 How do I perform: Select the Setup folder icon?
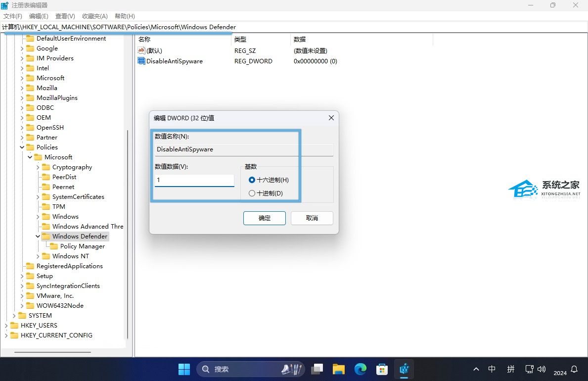point(30,276)
